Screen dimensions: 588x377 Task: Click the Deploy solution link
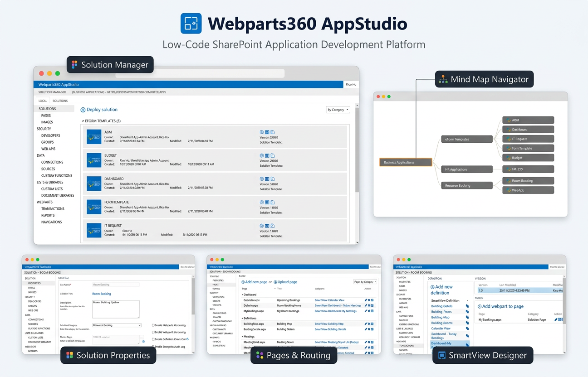pyautogui.click(x=99, y=109)
